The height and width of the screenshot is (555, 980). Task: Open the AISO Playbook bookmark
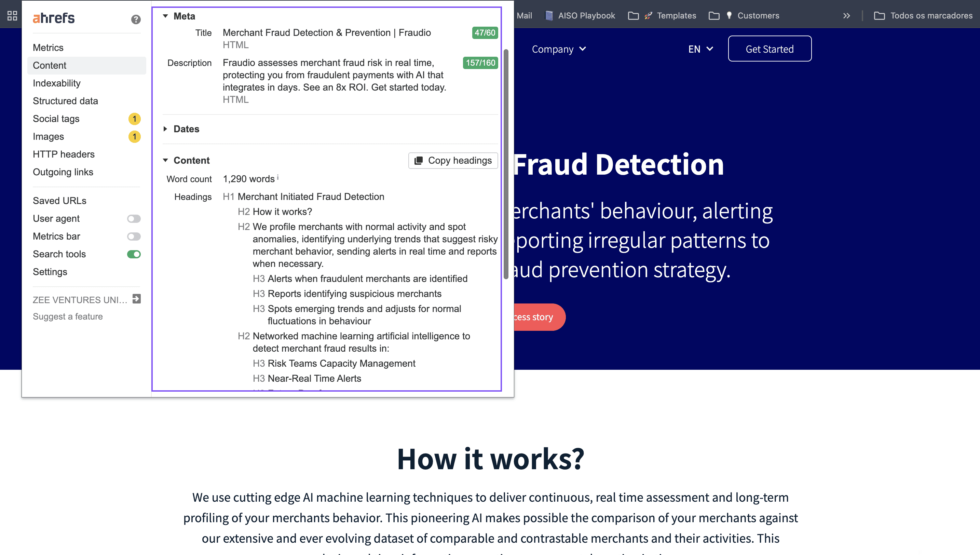580,16
